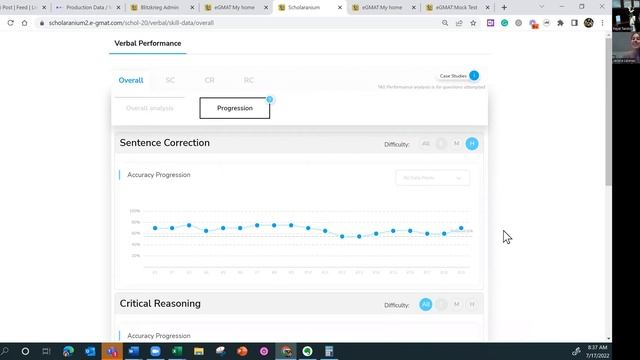
Task: Set Sentence Correction difficulty to E
Action: pos(441,144)
